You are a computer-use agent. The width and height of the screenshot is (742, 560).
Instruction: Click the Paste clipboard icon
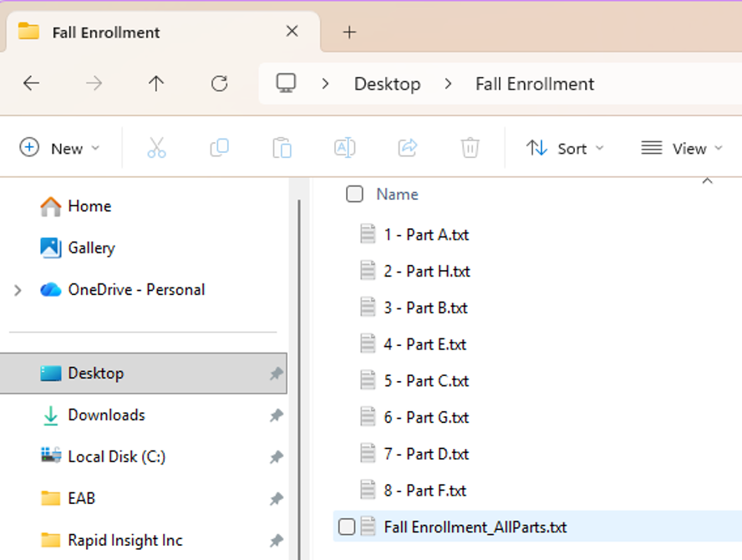click(x=282, y=148)
